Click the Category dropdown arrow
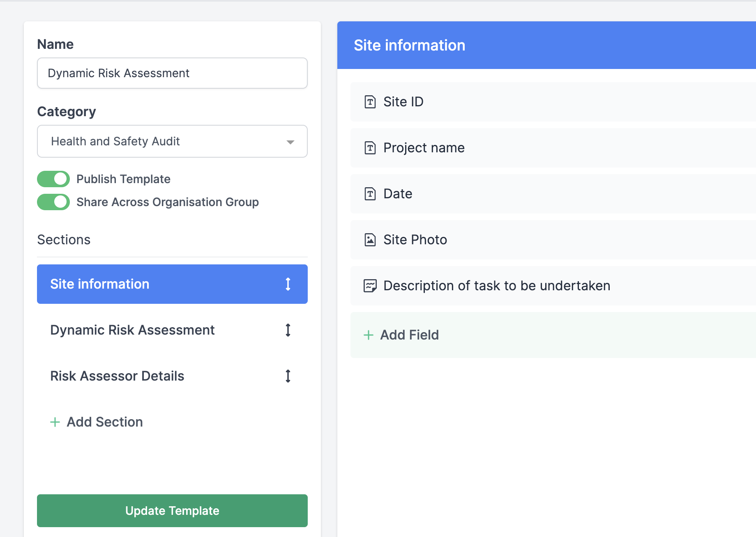This screenshot has width=756, height=537. 290,142
